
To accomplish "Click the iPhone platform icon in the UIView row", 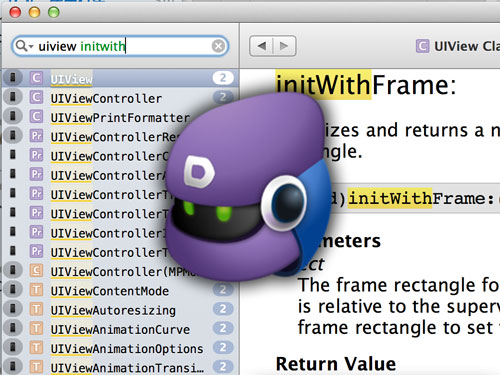I will 13,78.
